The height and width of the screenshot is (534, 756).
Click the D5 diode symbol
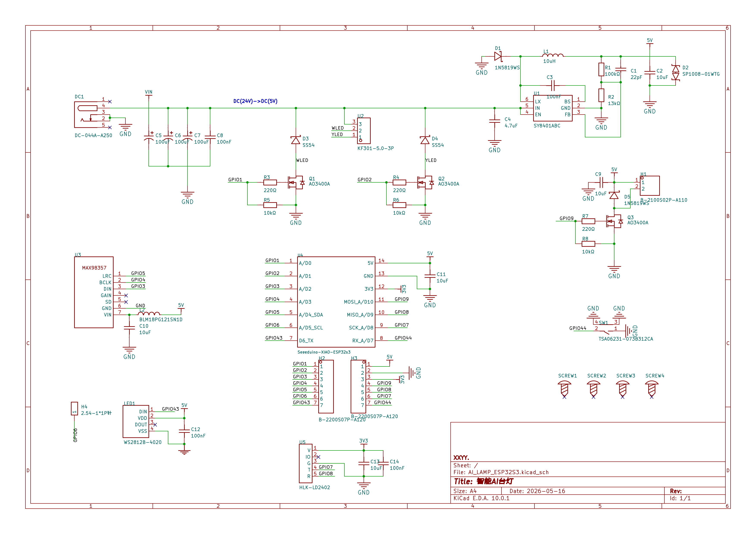pyautogui.click(x=614, y=196)
